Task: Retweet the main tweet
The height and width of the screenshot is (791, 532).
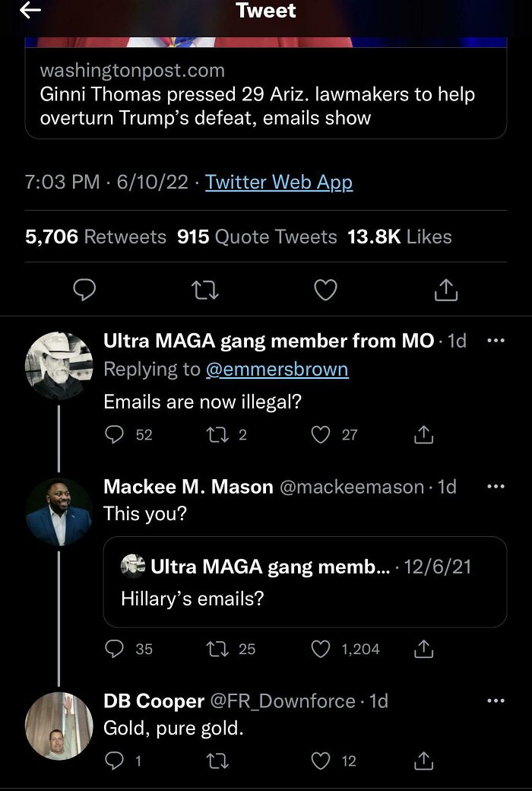Action: click(x=204, y=290)
